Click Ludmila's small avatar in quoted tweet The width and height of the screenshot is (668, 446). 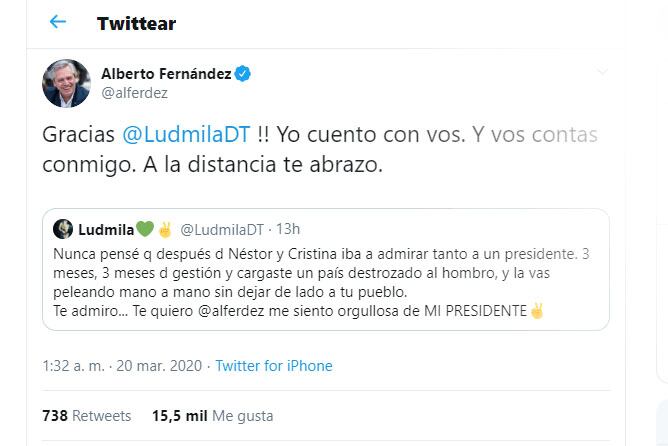coord(62,229)
